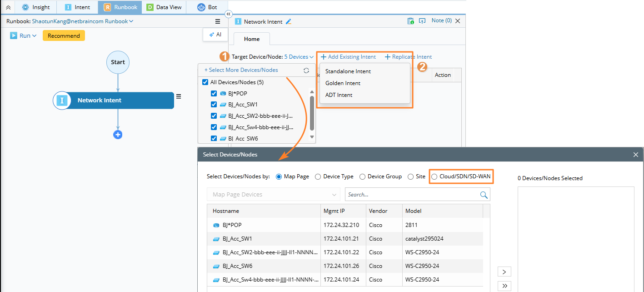Collapse the runbook pane with the double-chevron icon
644x292 pixels.
229,14
